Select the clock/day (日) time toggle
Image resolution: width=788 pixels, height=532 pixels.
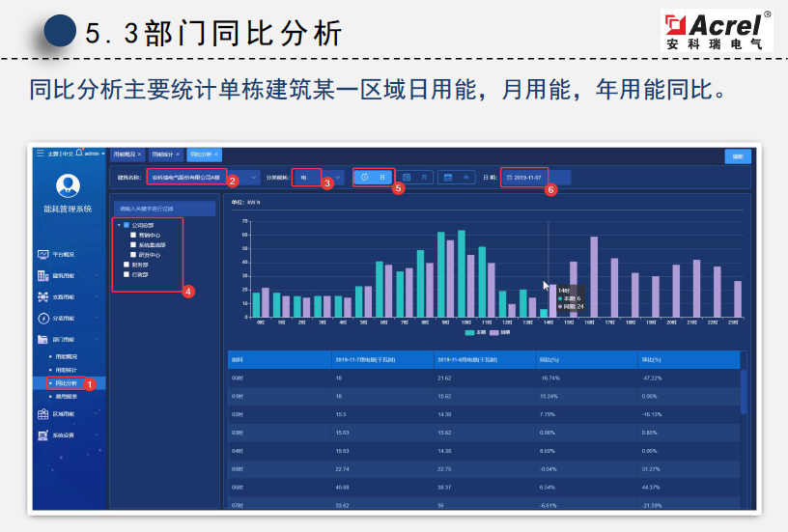point(373,178)
